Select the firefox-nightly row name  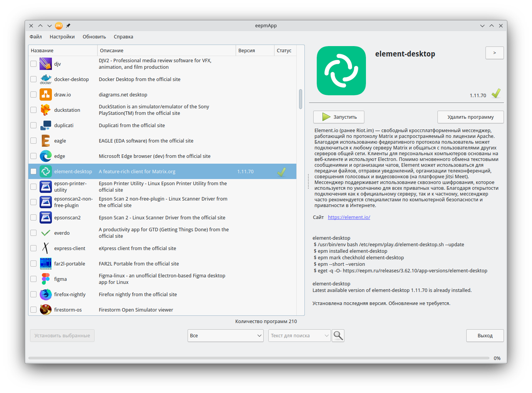(x=70, y=294)
